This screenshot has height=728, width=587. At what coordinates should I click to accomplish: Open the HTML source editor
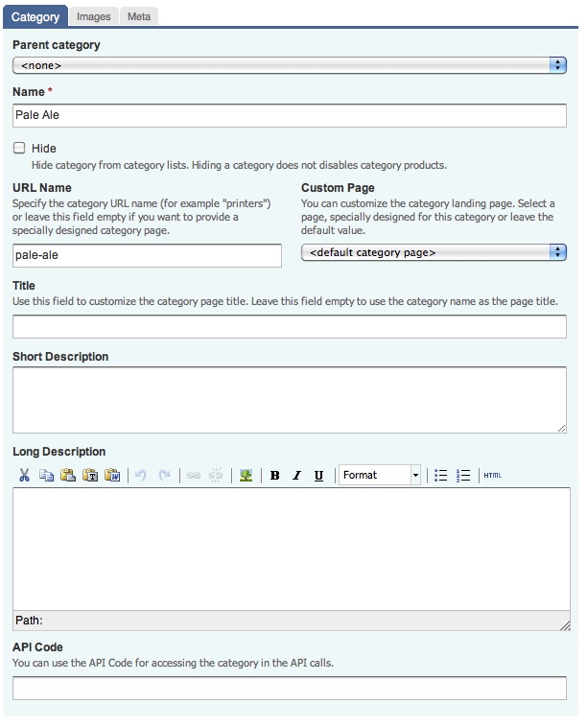point(493,475)
